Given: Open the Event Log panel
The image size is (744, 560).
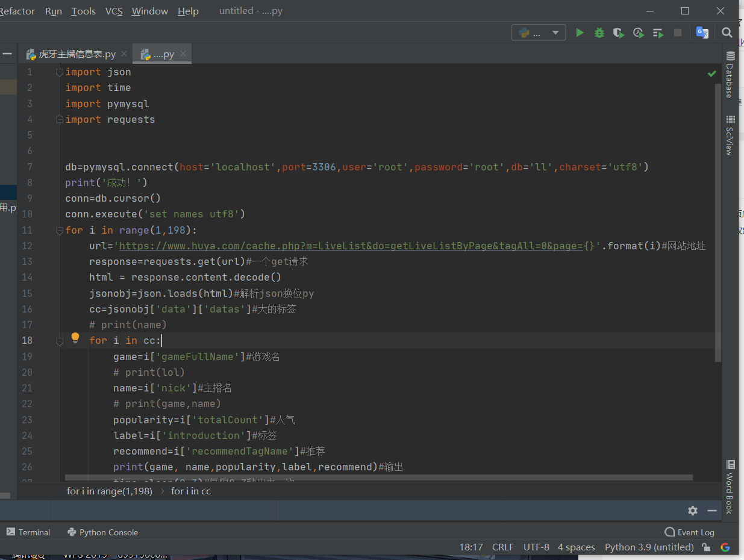Looking at the screenshot, I should (x=689, y=532).
